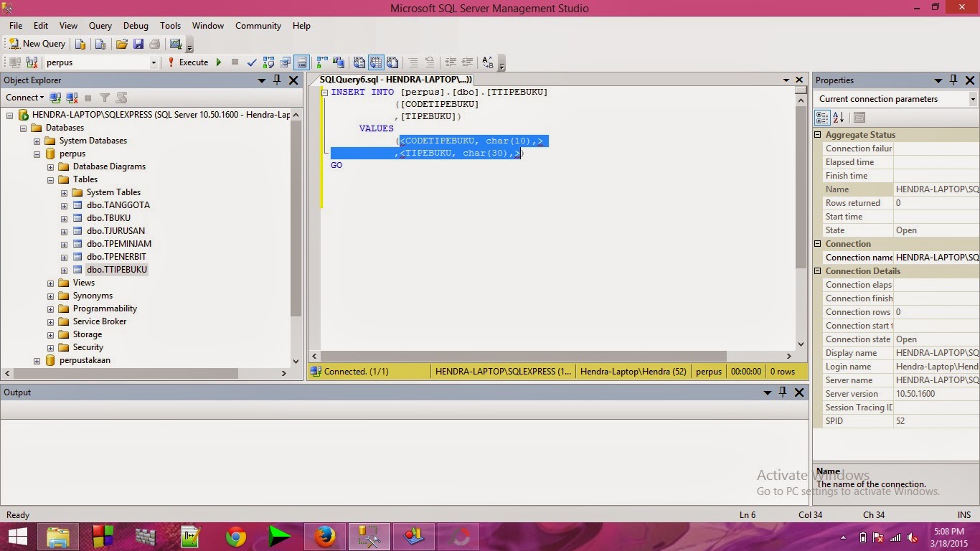
Task: Click the green Debug play arrow
Action: (x=219, y=62)
